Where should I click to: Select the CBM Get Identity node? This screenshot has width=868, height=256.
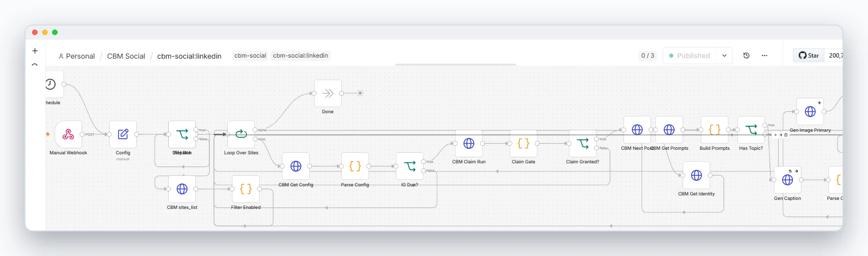696,175
